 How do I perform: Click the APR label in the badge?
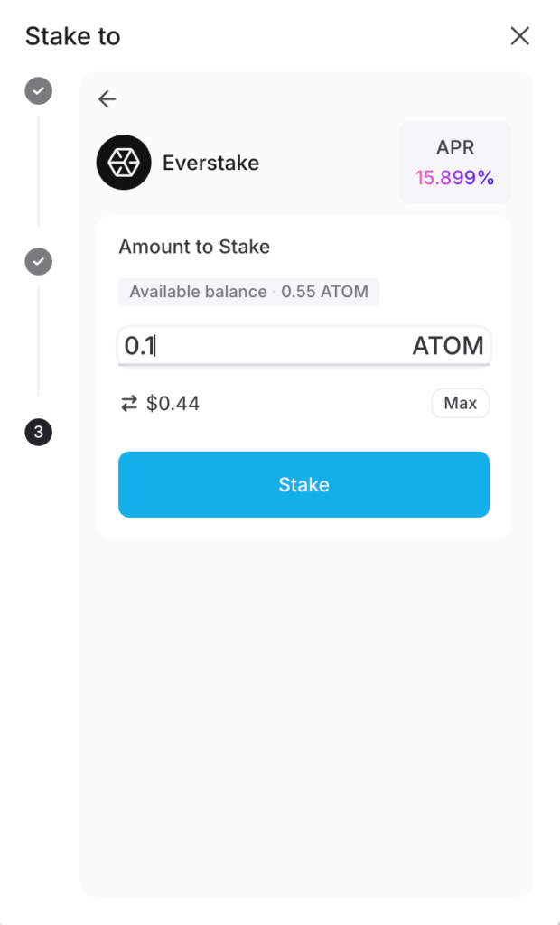[455, 148]
